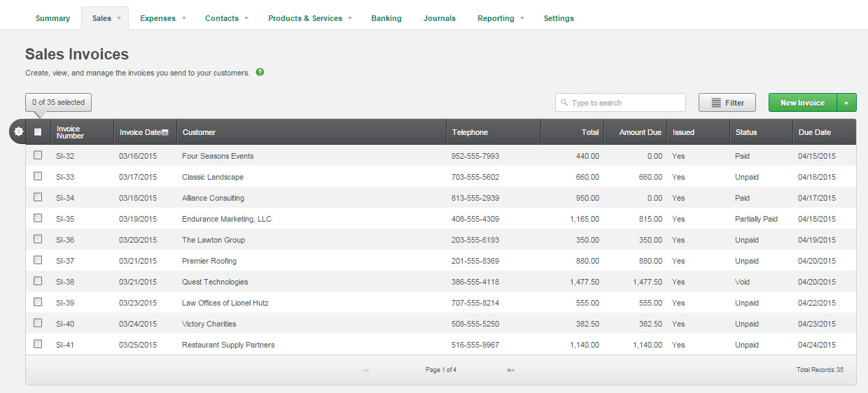The width and height of the screenshot is (868, 393).
Task: Click the Filter button
Action: click(x=727, y=103)
